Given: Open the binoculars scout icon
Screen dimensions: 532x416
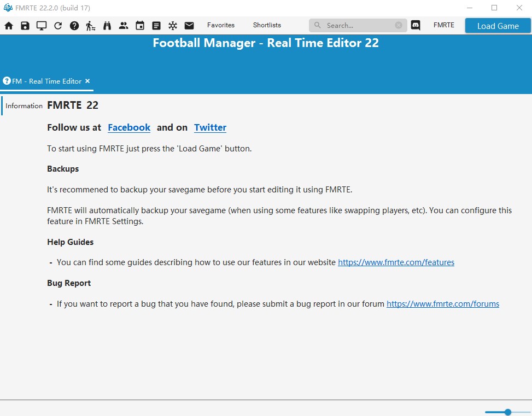Looking at the screenshot, I should tap(107, 26).
